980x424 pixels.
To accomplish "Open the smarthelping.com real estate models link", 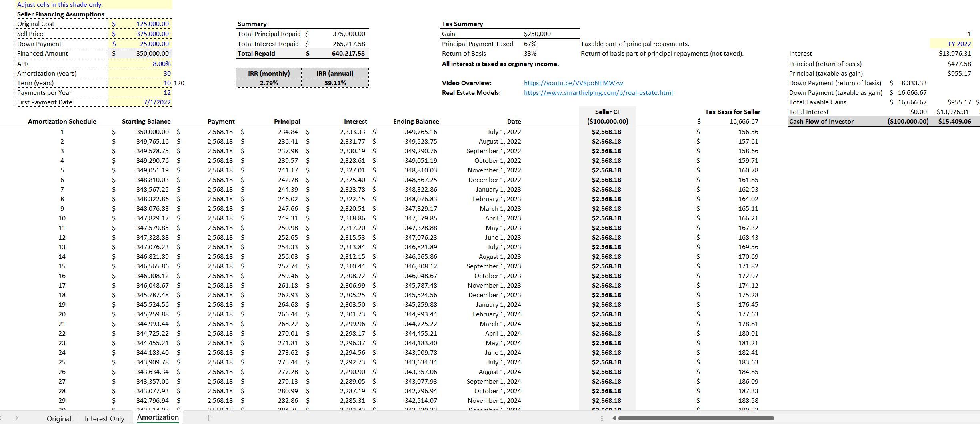I will (x=598, y=92).
